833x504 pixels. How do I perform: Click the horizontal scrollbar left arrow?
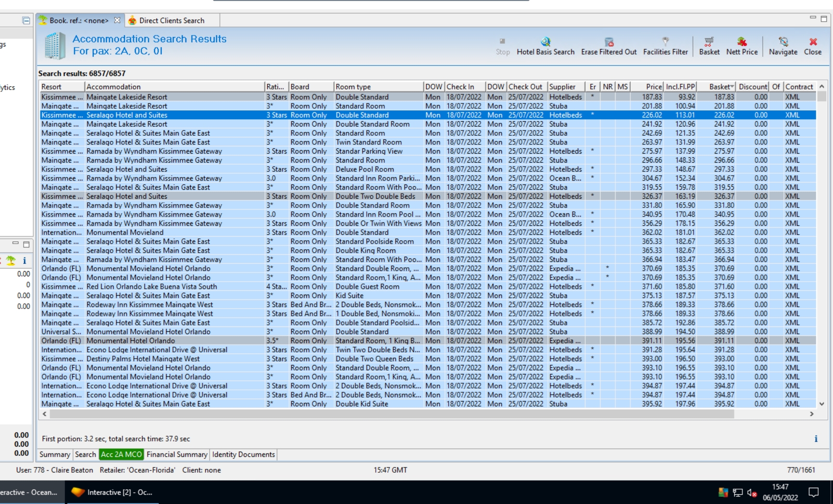[44, 414]
